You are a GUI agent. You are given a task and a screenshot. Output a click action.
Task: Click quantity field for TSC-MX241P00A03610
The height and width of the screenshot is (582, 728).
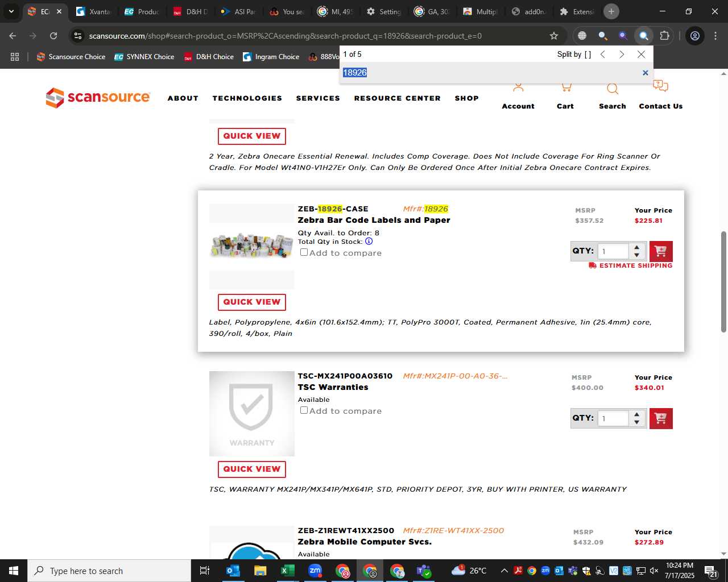[x=614, y=418]
